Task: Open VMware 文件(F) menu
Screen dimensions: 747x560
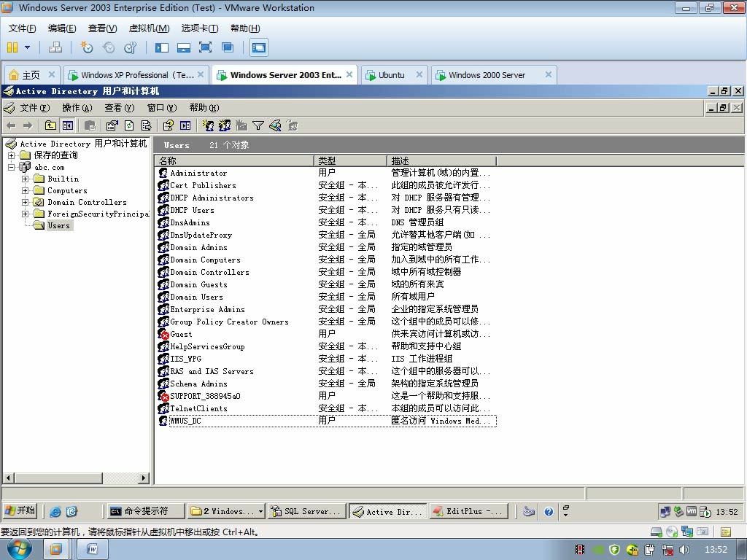Action: coord(22,28)
